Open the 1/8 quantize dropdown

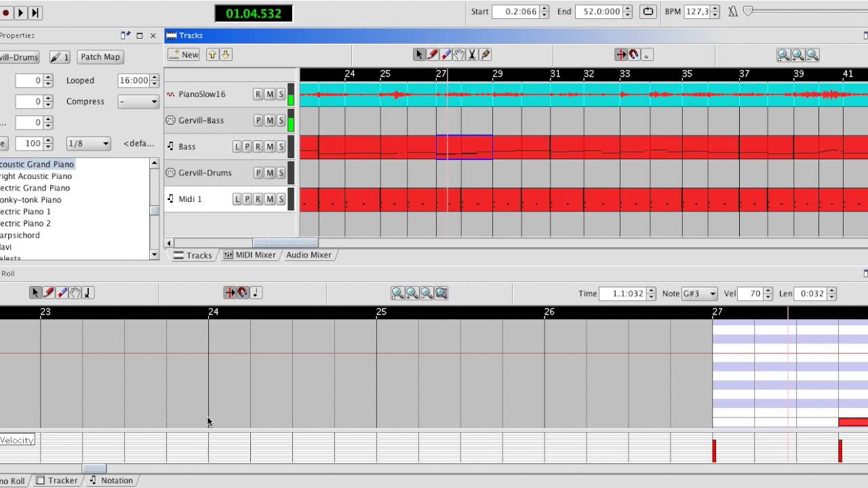click(89, 144)
